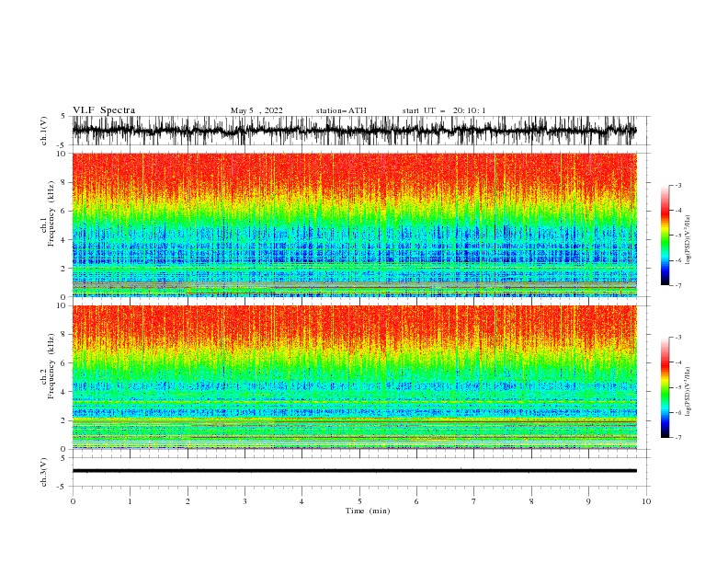Click the ch.2 color bar PSD label
The width and height of the screenshot is (728, 563).
pyautogui.click(x=688, y=392)
